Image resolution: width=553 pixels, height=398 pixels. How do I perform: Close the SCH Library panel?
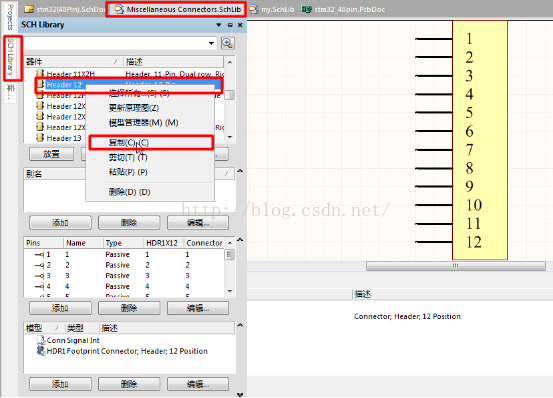tap(240, 25)
